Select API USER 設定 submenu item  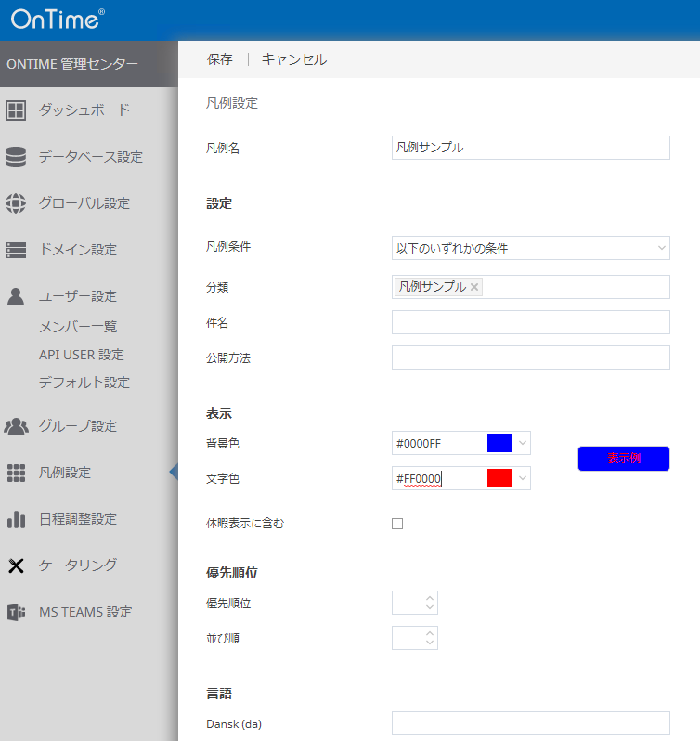tap(82, 355)
